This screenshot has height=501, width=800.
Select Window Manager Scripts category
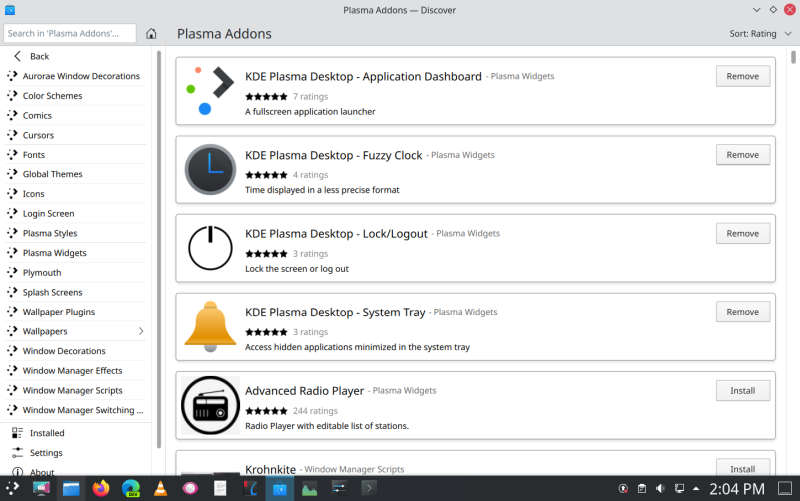tap(76, 390)
